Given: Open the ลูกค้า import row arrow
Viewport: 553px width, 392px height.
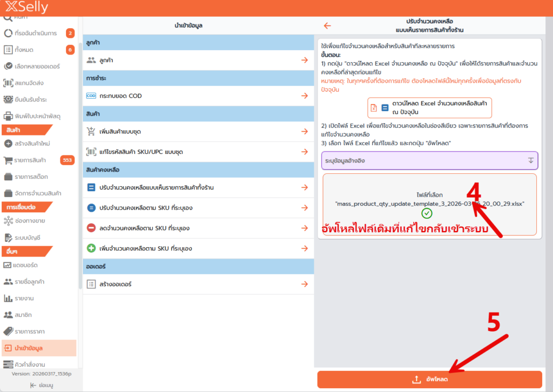Looking at the screenshot, I should (305, 60).
